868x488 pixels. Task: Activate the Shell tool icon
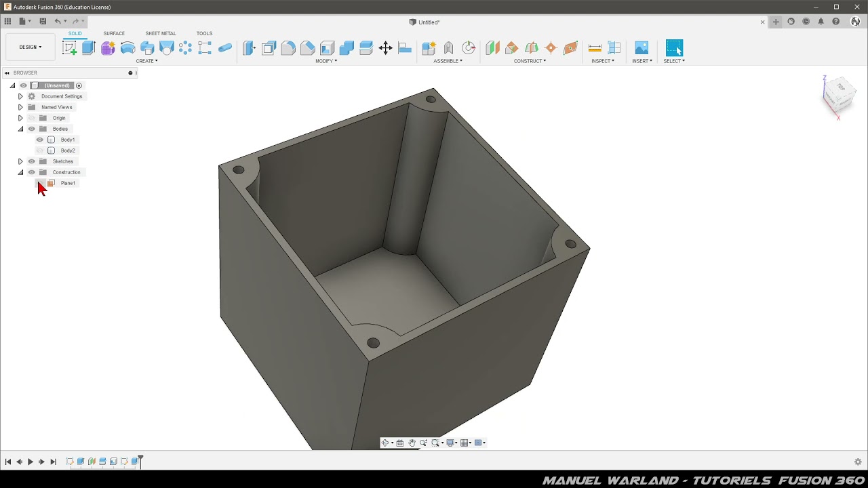coord(328,48)
